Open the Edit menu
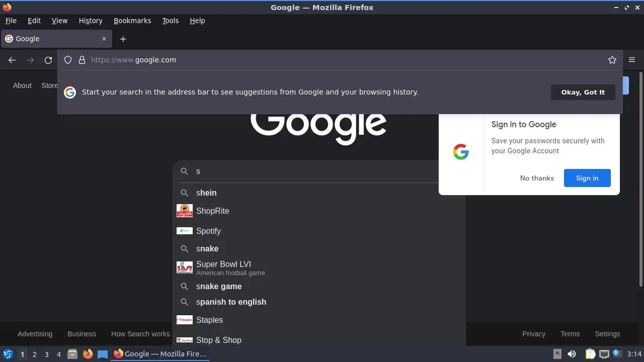The height and width of the screenshot is (362, 644). click(34, 21)
